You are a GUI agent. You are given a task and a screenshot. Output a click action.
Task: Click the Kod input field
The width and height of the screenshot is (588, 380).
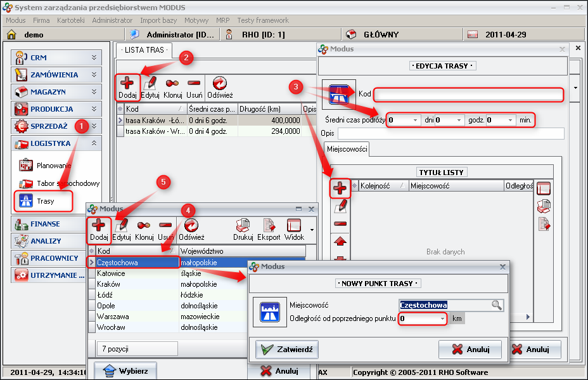[468, 95]
